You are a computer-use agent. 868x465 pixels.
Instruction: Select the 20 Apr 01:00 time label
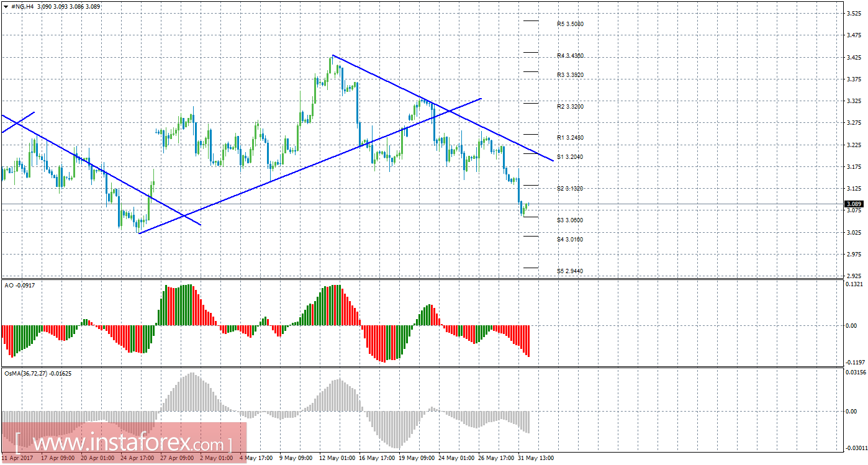tap(98, 459)
